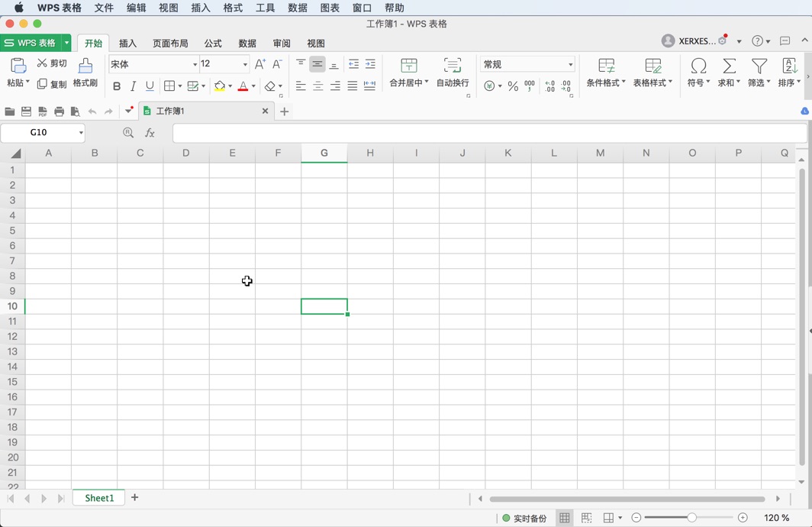Click the fx insert function icon
Image resolution: width=812 pixels, height=527 pixels.
pyautogui.click(x=150, y=132)
